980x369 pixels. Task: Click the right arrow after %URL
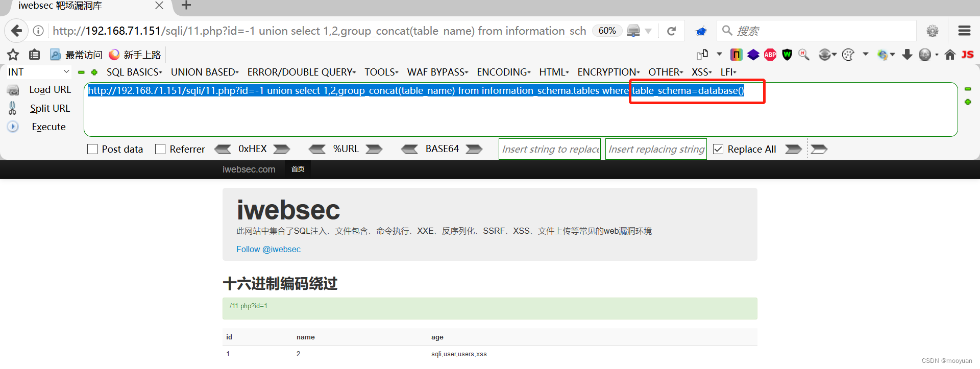click(374, 149)
